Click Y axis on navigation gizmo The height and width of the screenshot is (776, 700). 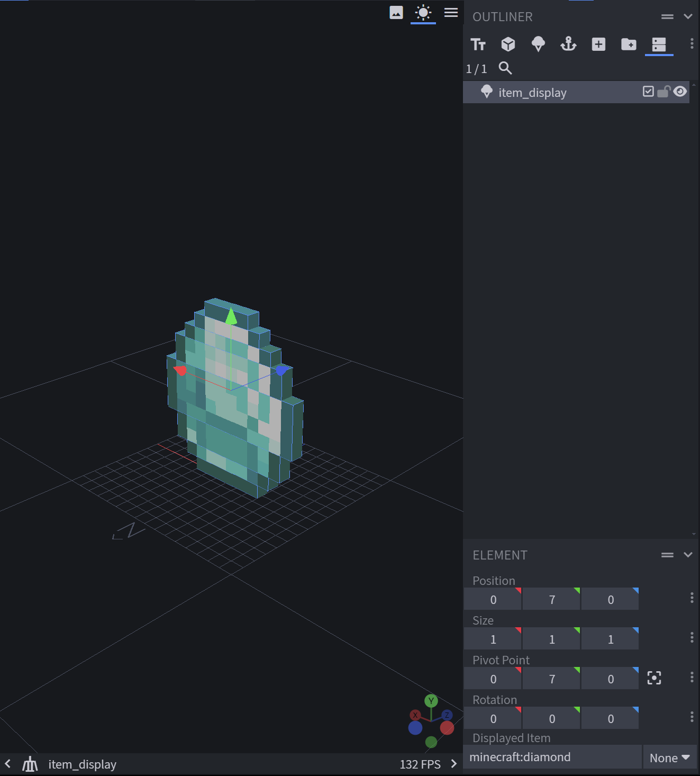click(431, 701)
